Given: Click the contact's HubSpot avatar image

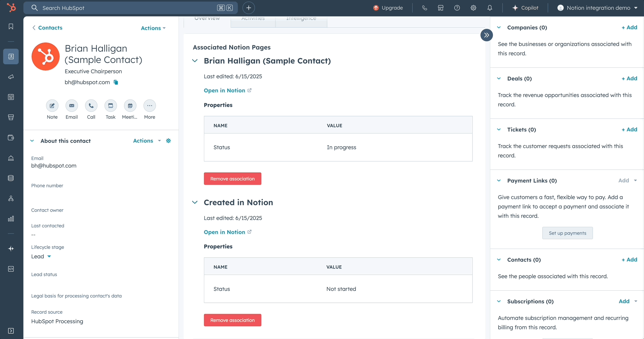Looking at the screenshot, I should 46,56.
